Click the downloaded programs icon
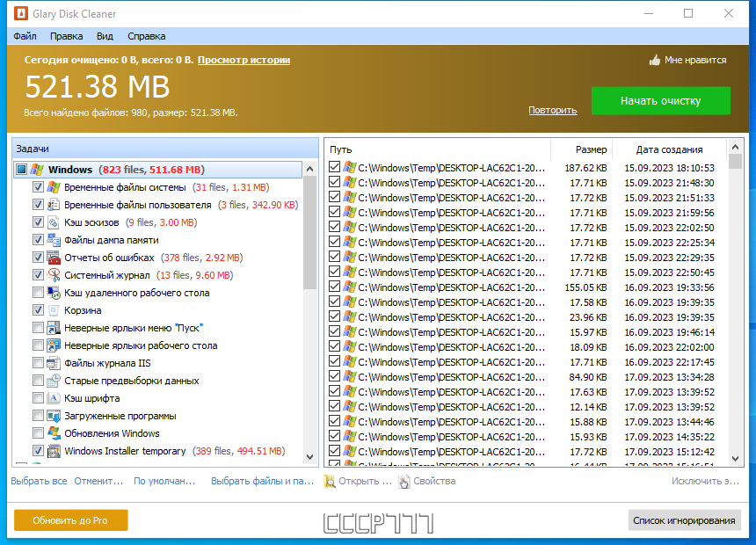Viewport: 756px width, 545px height. (x=54, y=416)
